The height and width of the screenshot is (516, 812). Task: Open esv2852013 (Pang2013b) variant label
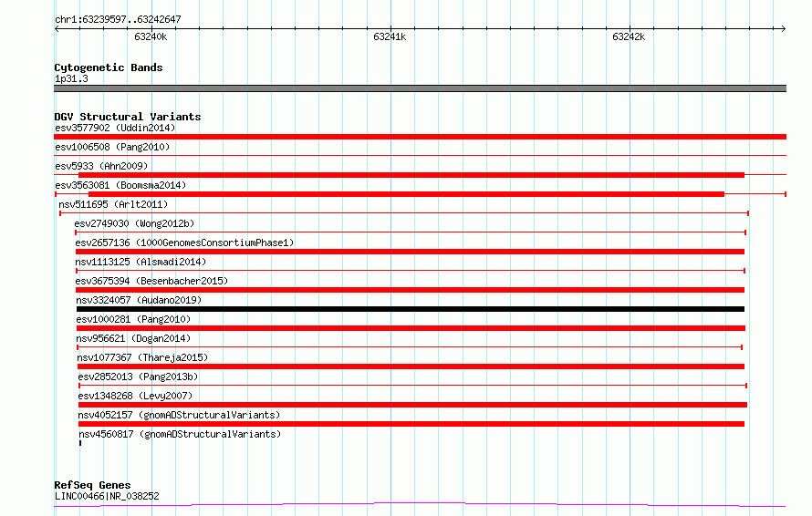point(139,377)
